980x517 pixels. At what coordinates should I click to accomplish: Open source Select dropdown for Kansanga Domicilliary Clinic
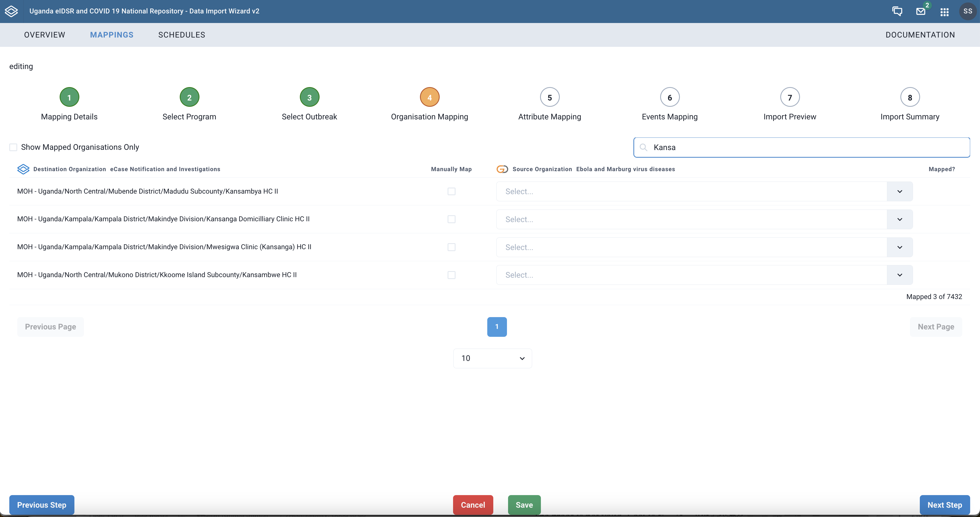click(704, 219)
